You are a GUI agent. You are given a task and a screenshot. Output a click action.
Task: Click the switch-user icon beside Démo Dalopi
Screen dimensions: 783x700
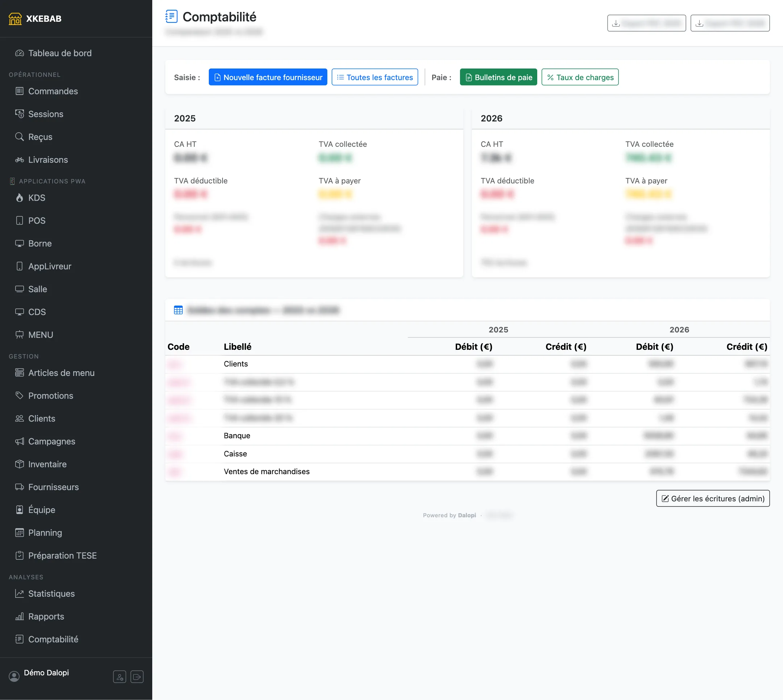pos(120,676)
